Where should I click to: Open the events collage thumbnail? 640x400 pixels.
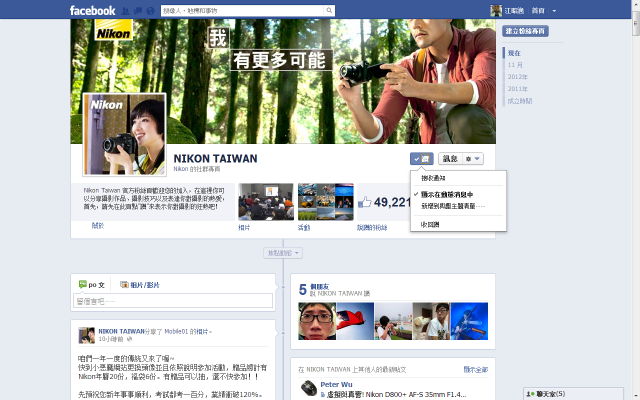tap(326, 202)
